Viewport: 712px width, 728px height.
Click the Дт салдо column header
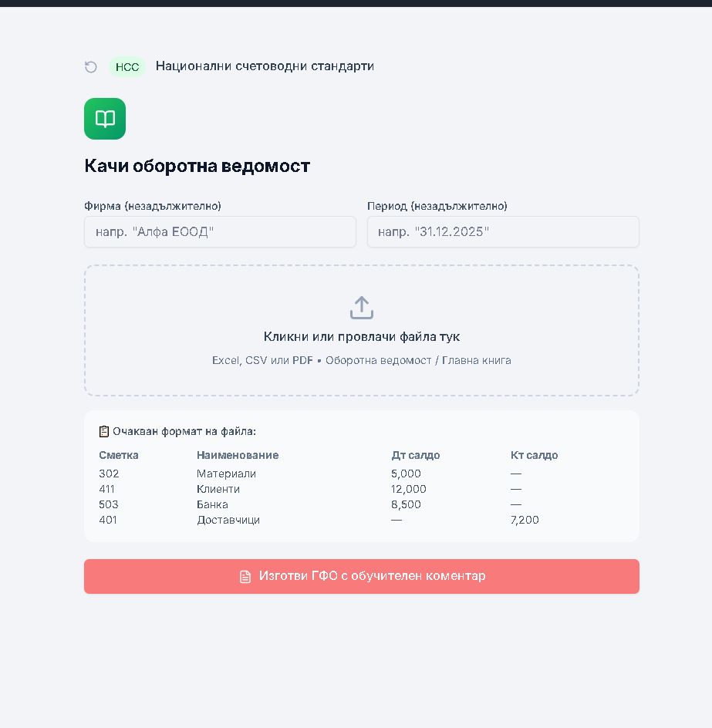coord(415,455)
